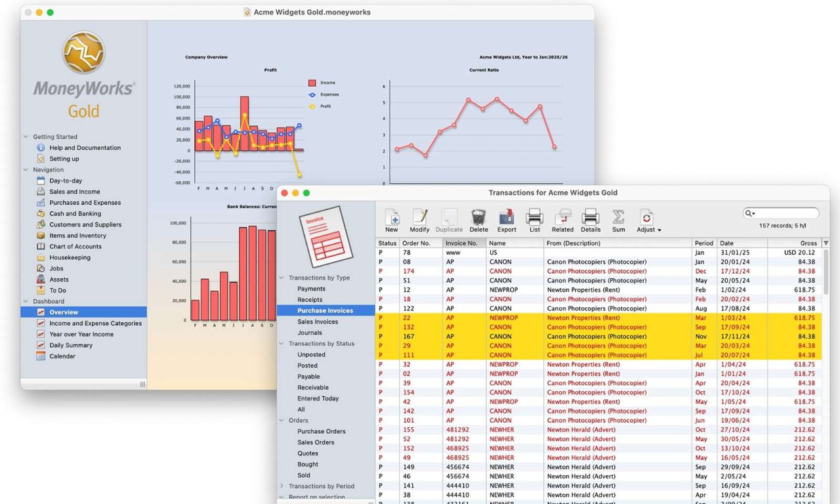The image size is (840, 504).
Task: Select Journals in transactions sidebar
Action: (310, 333)
